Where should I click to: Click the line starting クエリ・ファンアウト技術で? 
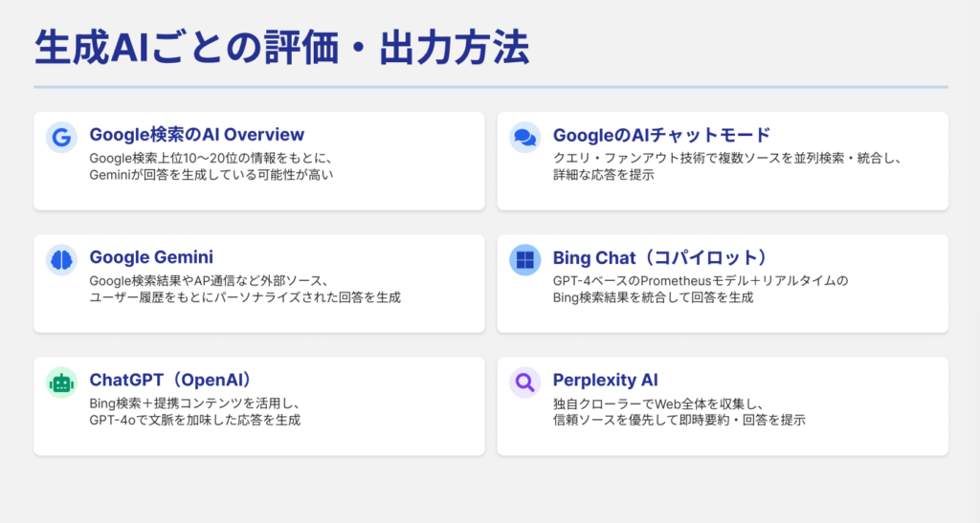[728, 159]
